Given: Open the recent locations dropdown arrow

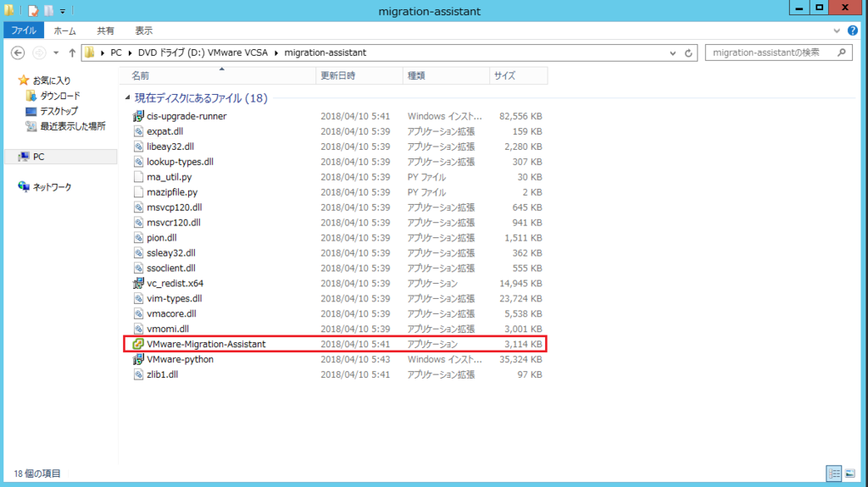Looking at the screenshot, I should [56, 53].
